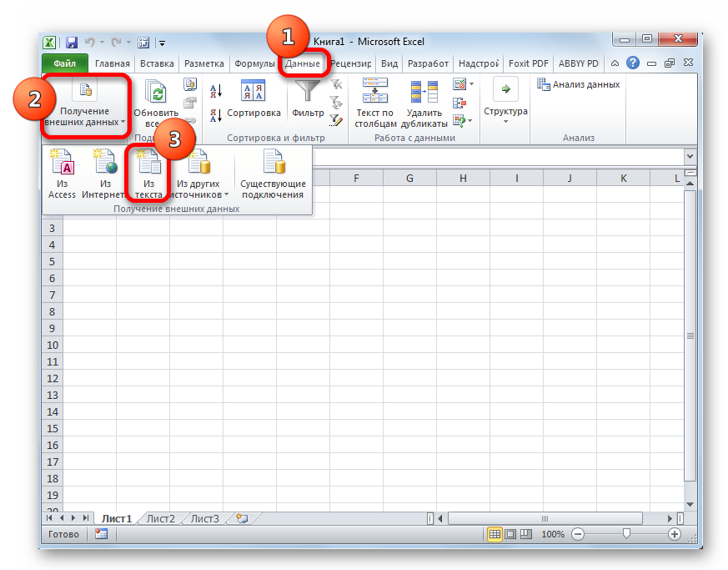
Task: Select row 10 header
Action: [x=53, y=346]
